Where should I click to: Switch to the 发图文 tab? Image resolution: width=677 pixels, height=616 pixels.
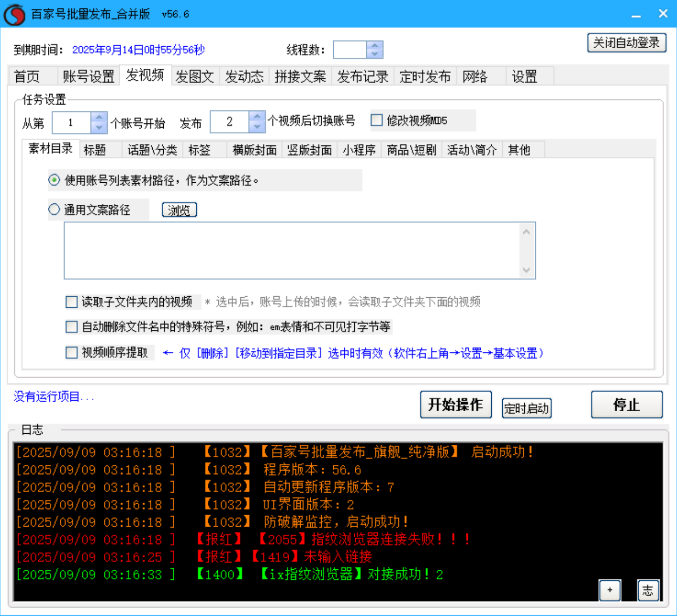[195, 76]
